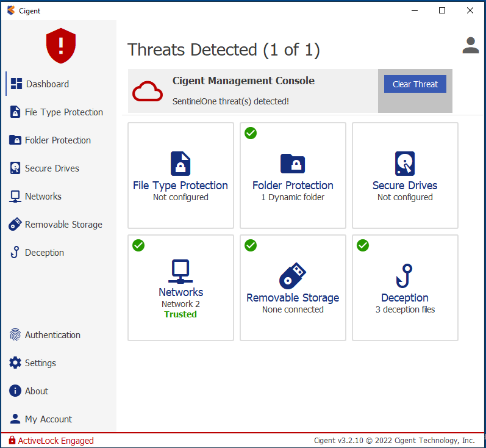The height and width of the screenshot is (448, 486).
Task: Open Authentication in the sidebar
Action: tap(52, 335)
